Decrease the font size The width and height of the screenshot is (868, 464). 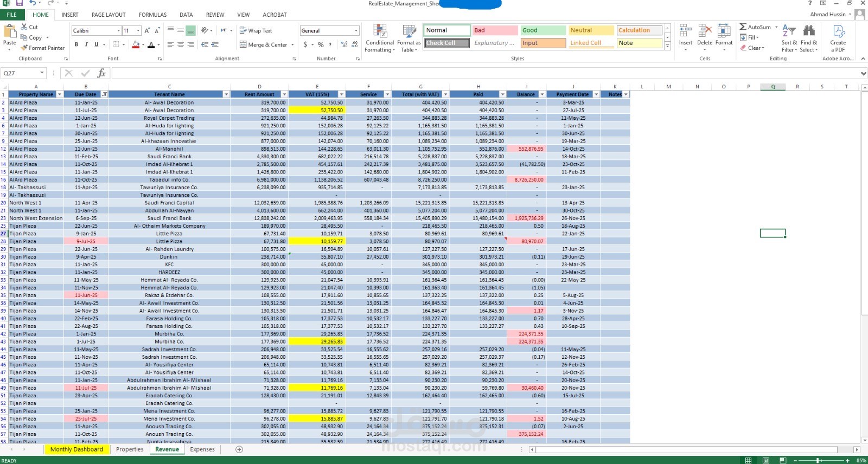(157, 30)
